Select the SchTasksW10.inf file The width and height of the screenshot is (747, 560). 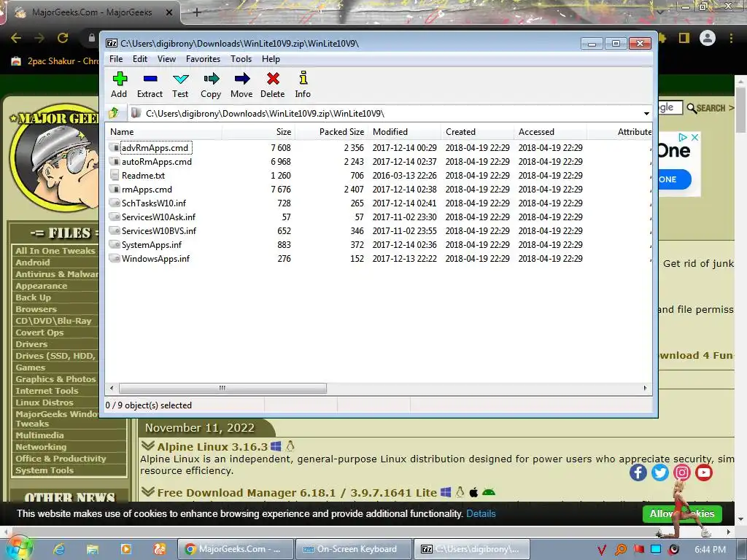tap(154, 203)
